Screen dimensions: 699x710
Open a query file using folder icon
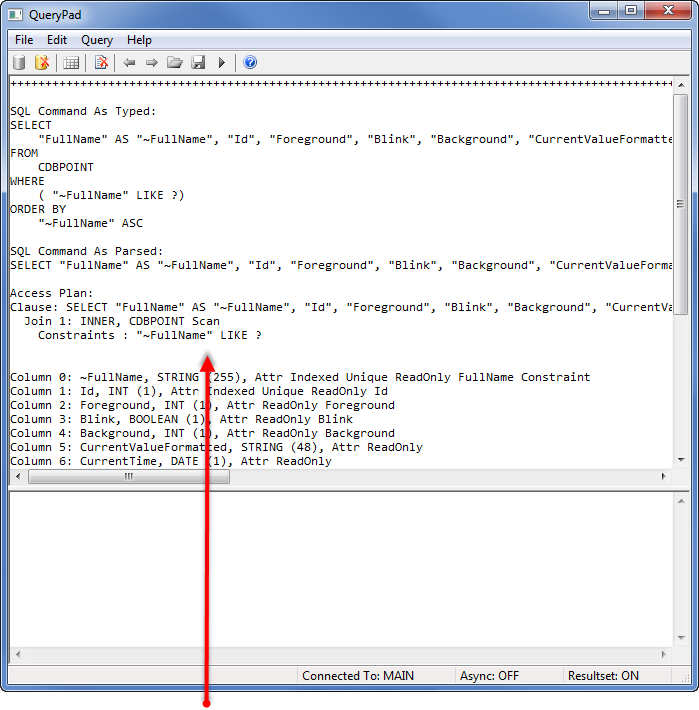click(175, 63)
